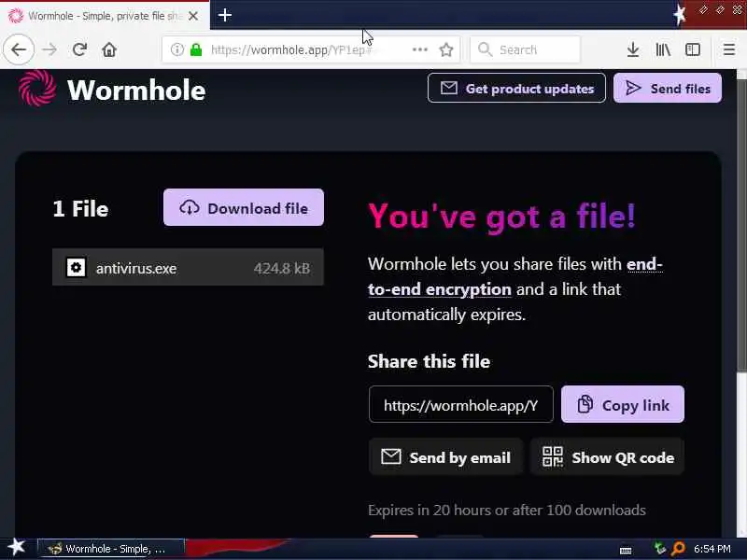Viewport: 747px width, 560px height.
Task: Click inside the Search box
Action: (x=525, y=49)
